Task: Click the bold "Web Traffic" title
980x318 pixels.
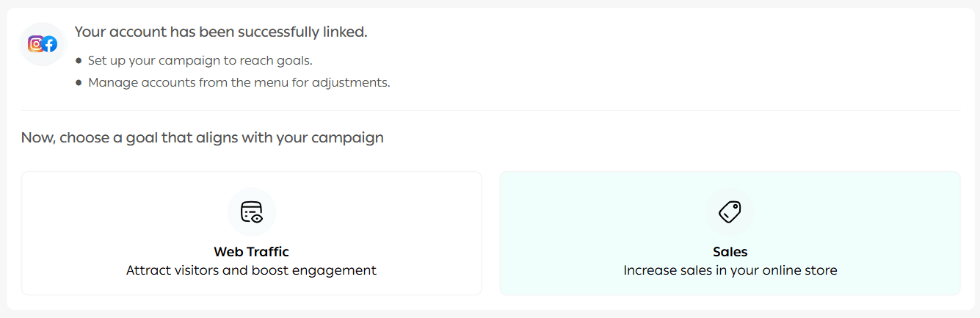Action: (x=251, y=252)
